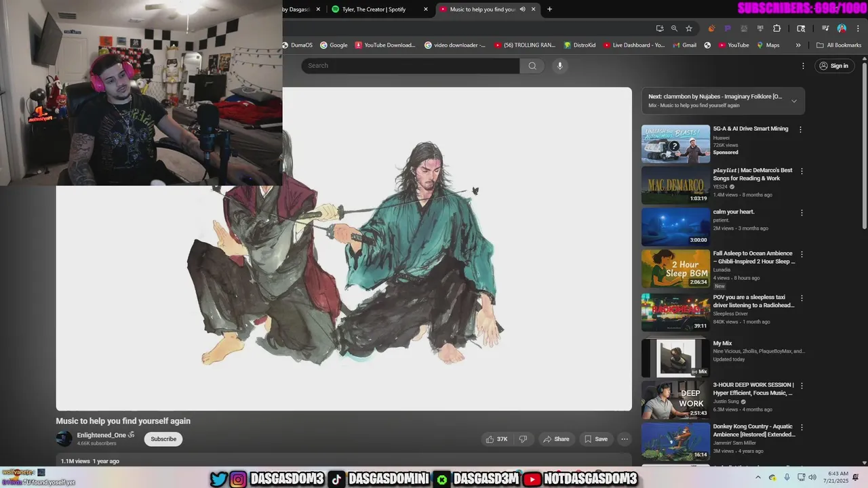Open YouTube settings three-dot menu near Sign in
This screenshot has height=488, width=868.
[803, 66]
